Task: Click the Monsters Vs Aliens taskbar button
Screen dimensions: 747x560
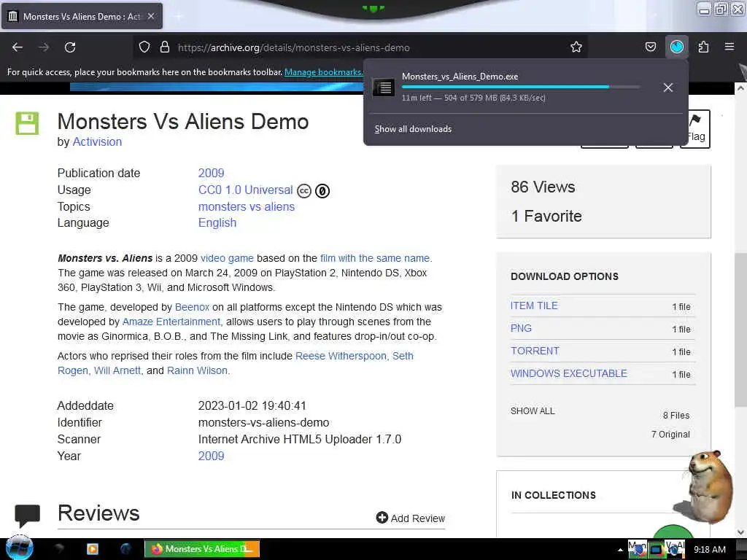Action: 202,548
